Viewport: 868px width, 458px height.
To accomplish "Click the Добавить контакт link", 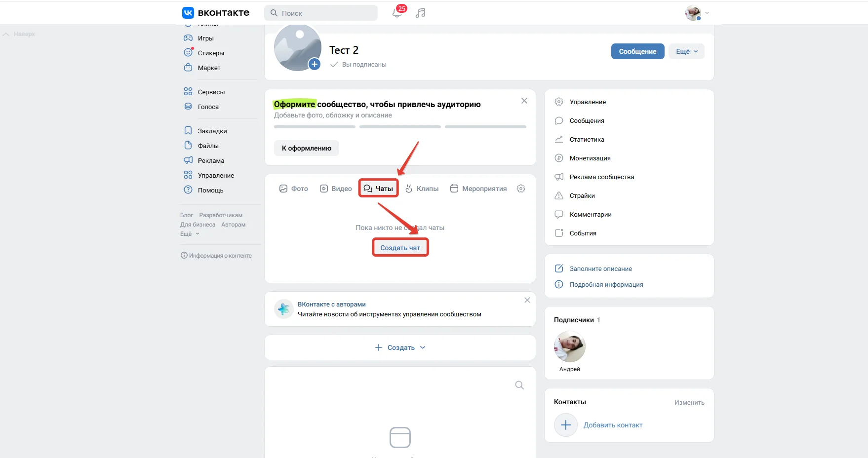I will [613, 425].
